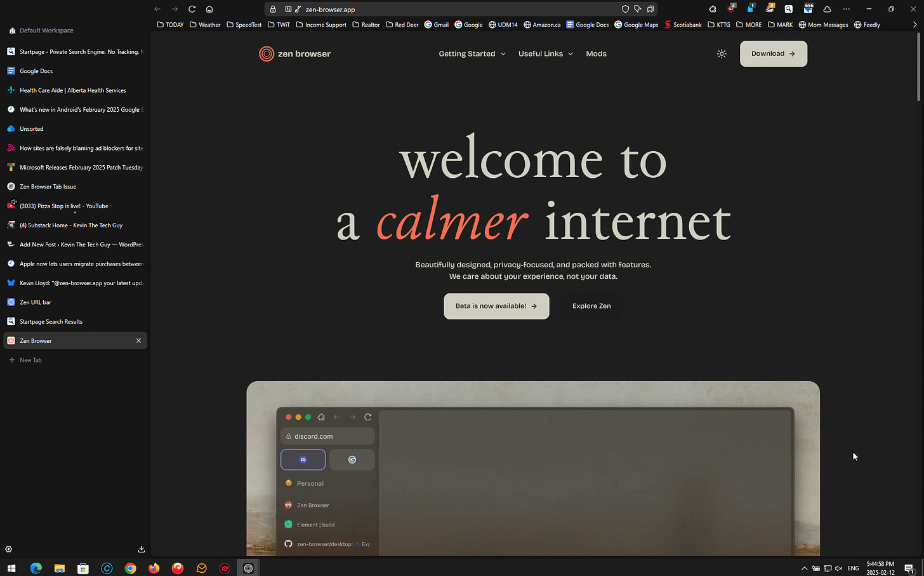This screenshot has height=576, width=924.
Task: Open the Windows notification center icon
Action: [909, 568]
